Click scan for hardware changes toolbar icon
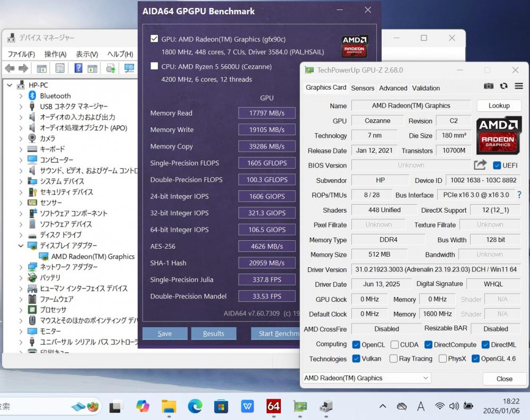Viewport: 530px width, 420px height. pos(129,68)
